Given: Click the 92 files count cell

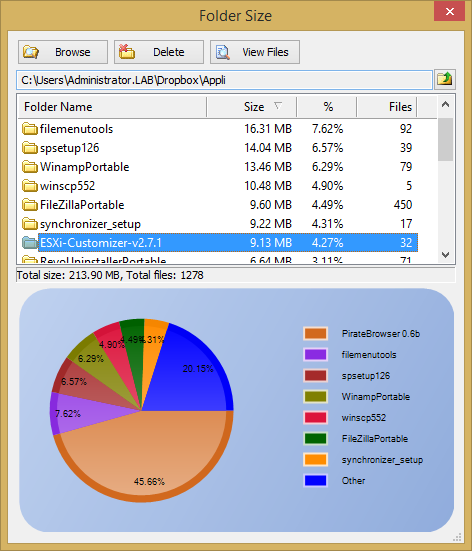Looking at the screenshot, I should [406, 129].
